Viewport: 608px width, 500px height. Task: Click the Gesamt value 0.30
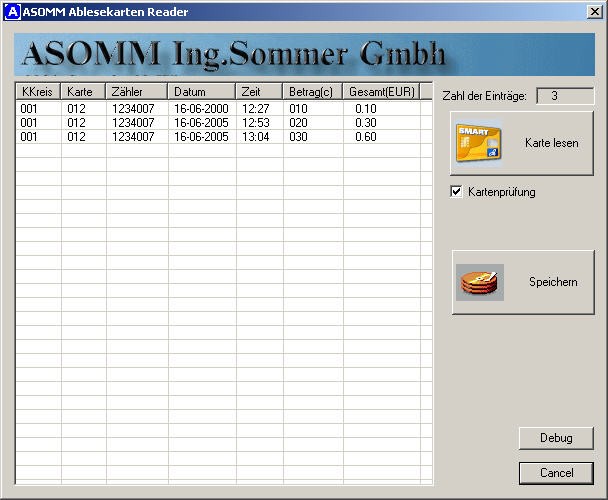tap(382, 123)
